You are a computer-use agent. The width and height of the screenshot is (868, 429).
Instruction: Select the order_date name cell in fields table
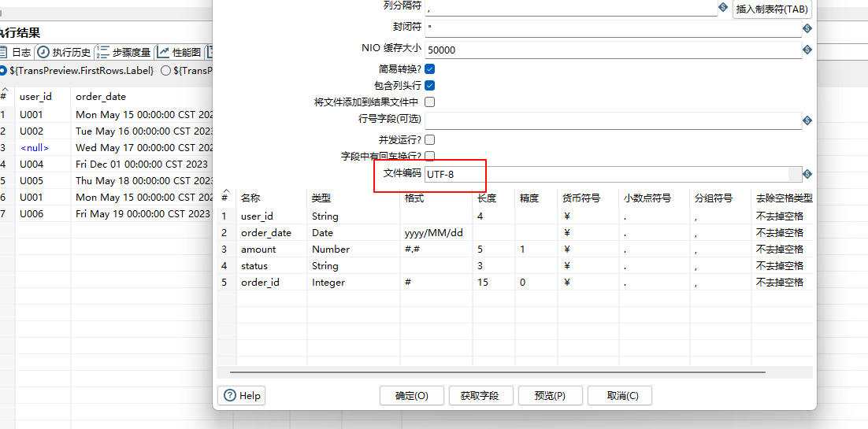click(271, 232)
